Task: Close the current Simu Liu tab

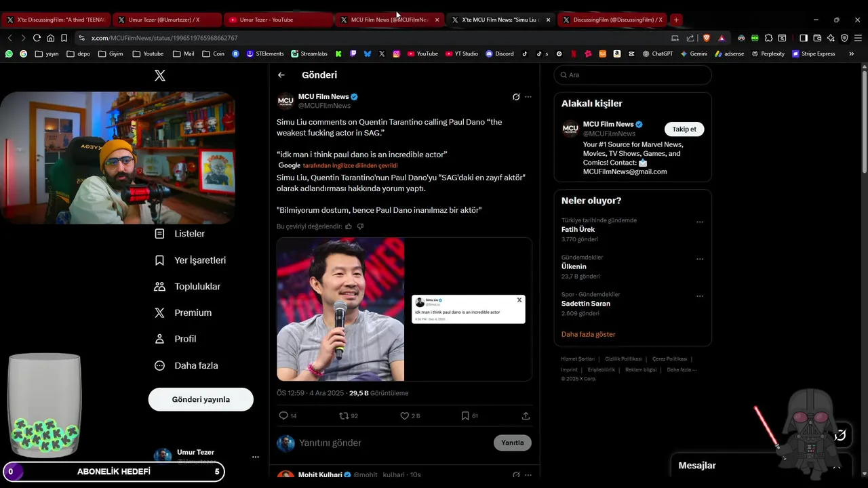Action: 548,20
